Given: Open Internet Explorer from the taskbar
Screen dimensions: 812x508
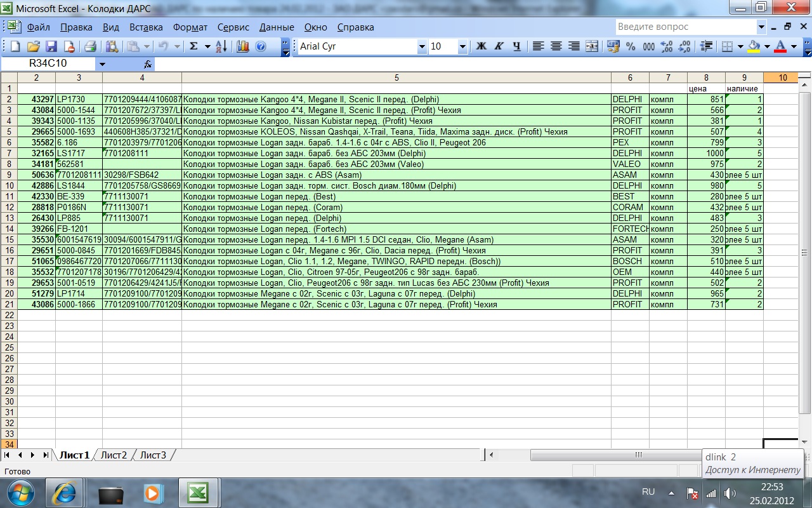Looking at the screenshot, I should tap(64, 492).
